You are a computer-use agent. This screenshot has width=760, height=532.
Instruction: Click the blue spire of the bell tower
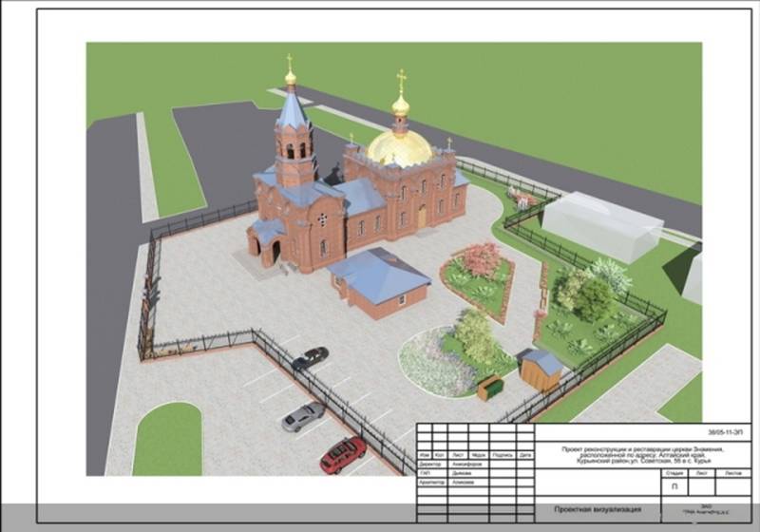292,110
